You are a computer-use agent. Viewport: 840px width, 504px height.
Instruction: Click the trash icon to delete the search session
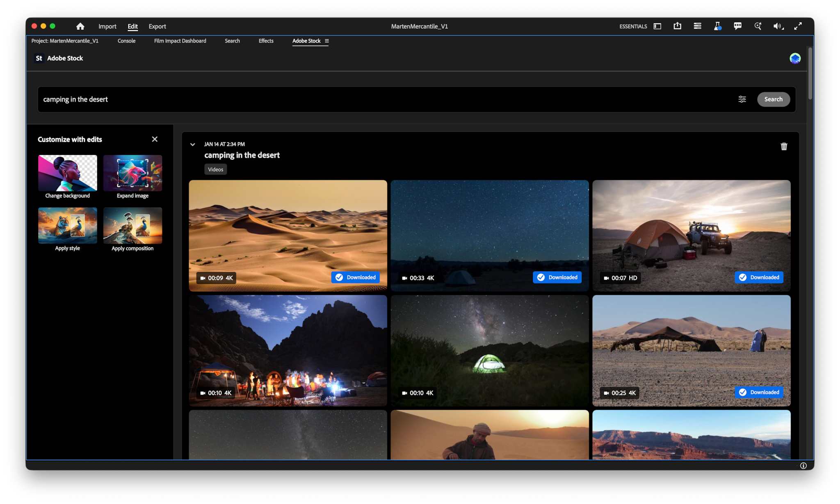(x=784, y=146)
